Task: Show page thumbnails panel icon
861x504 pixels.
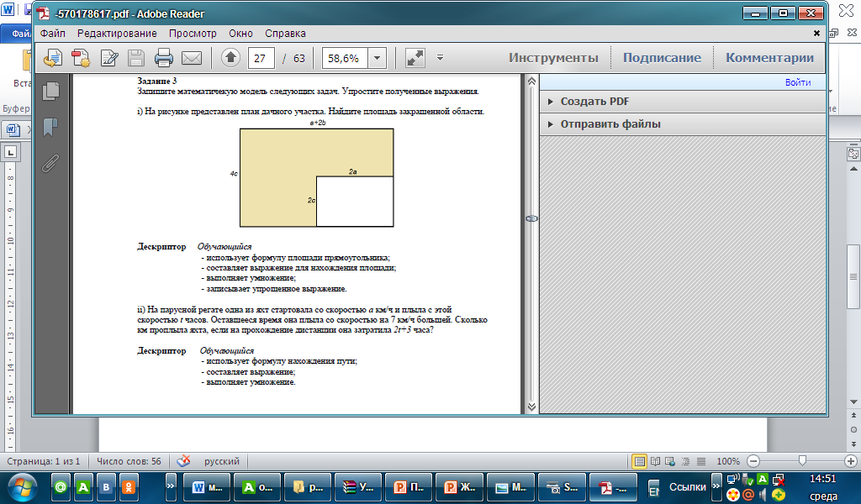Action: (50, 91)
